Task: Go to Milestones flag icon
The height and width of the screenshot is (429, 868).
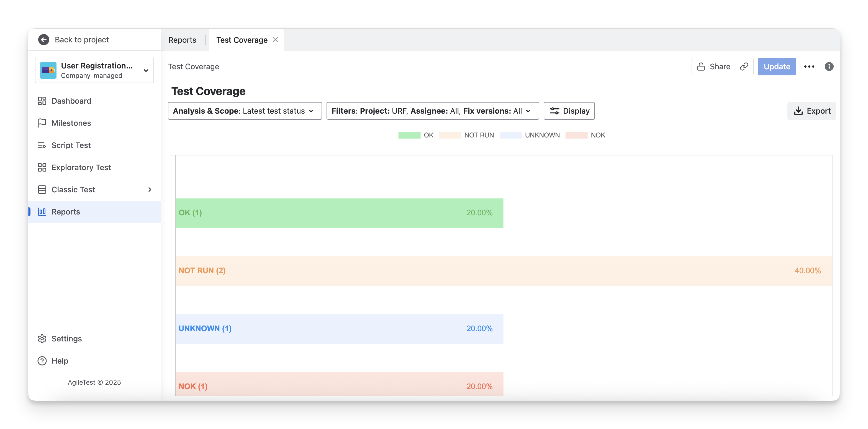Action: [42, 123]
